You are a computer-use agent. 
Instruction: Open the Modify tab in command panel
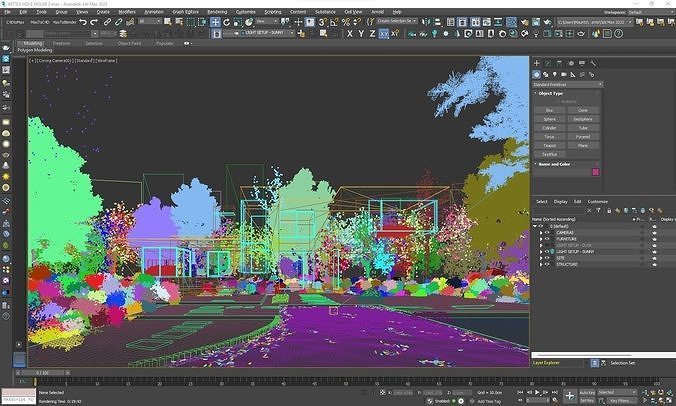pos(548,63)
